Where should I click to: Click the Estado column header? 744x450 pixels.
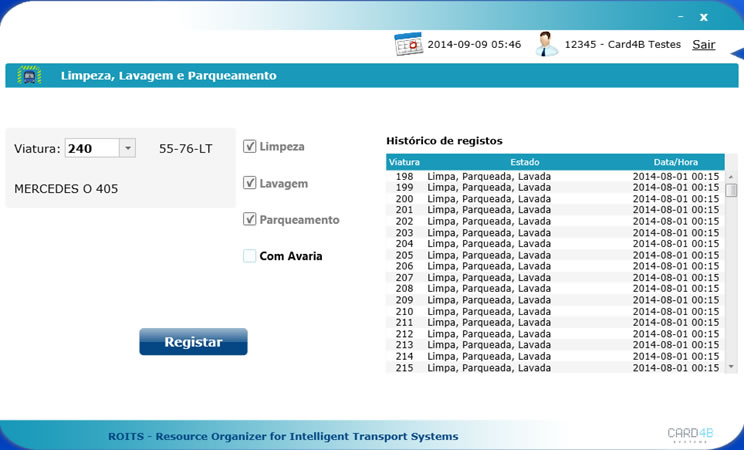coord(524,162)
